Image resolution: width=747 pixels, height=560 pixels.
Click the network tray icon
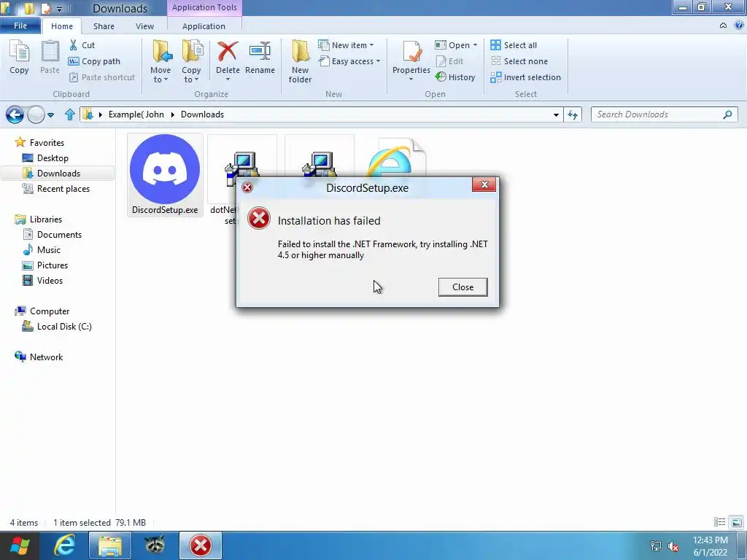click(x=656, y=546)
